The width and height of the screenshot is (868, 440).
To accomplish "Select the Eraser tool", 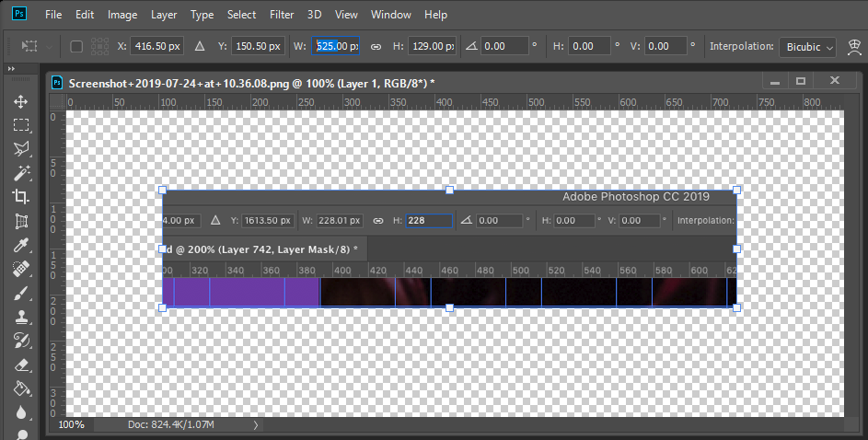I will (21, 365).
